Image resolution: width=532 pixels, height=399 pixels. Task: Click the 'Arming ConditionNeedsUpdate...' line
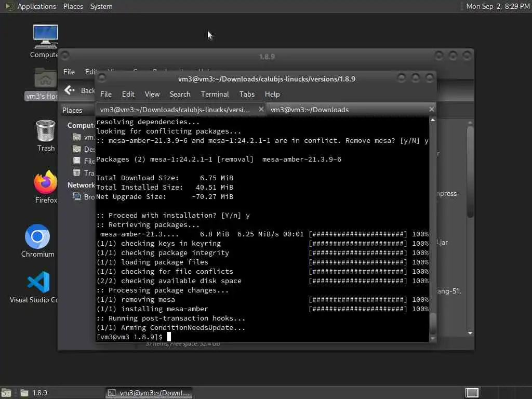[170, 328]
